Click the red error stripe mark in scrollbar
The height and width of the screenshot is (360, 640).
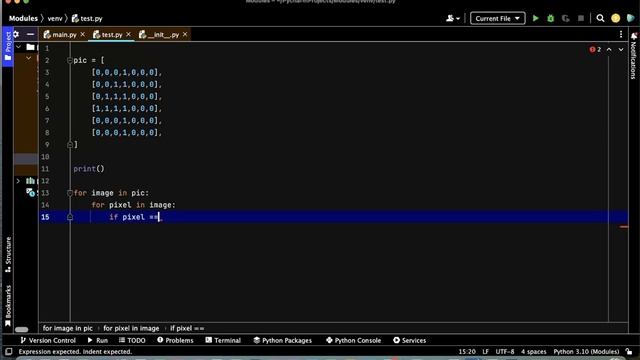tap(624, 227)
